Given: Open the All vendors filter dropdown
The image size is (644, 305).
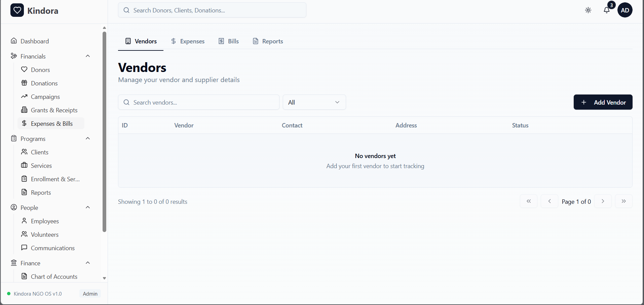Looking at the screenshot, I should 314,102.
